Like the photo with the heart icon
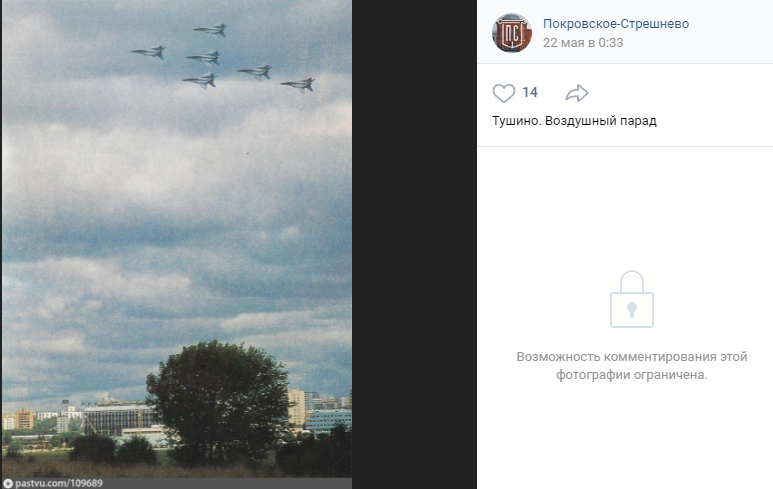Screen dimensions: 773x489 pos(503,93)
